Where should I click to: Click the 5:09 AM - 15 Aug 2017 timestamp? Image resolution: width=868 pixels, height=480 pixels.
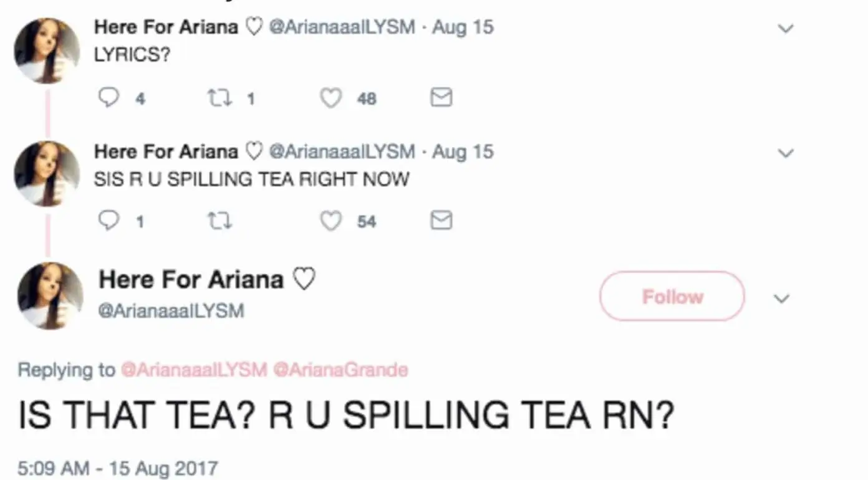point(118,468)
